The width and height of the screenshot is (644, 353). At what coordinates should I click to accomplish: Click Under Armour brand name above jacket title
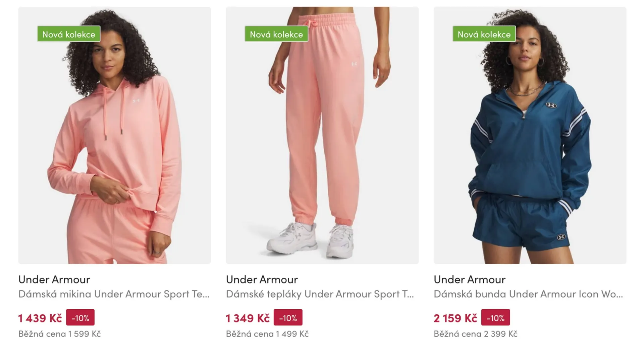point(470,279)
